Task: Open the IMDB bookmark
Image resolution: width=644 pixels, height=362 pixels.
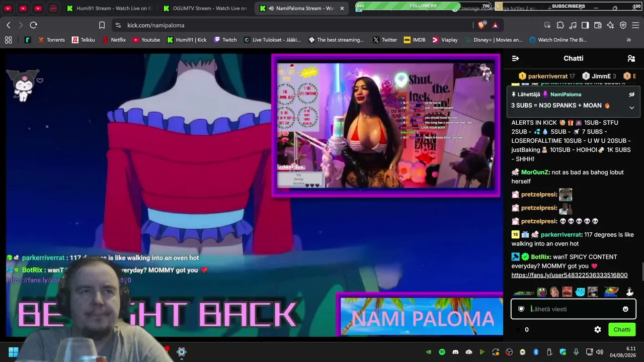Action: 415,40
